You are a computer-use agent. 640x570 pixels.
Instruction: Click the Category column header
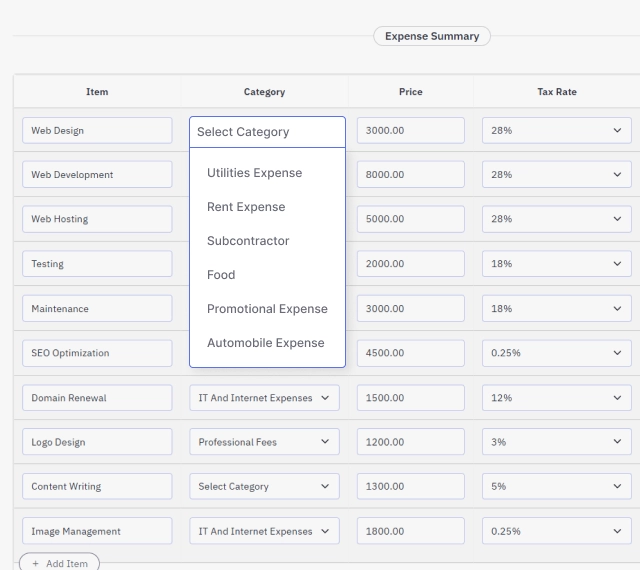point(264,92)
